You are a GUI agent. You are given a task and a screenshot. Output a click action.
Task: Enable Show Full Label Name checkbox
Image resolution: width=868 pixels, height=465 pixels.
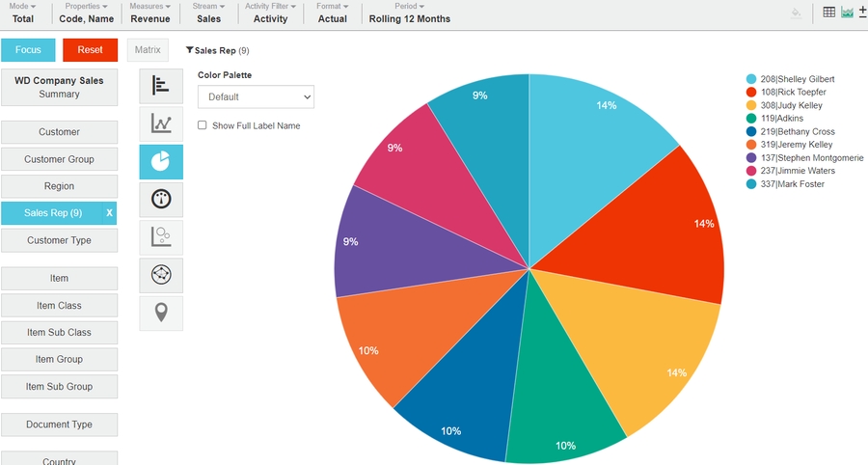coord(203,125)
